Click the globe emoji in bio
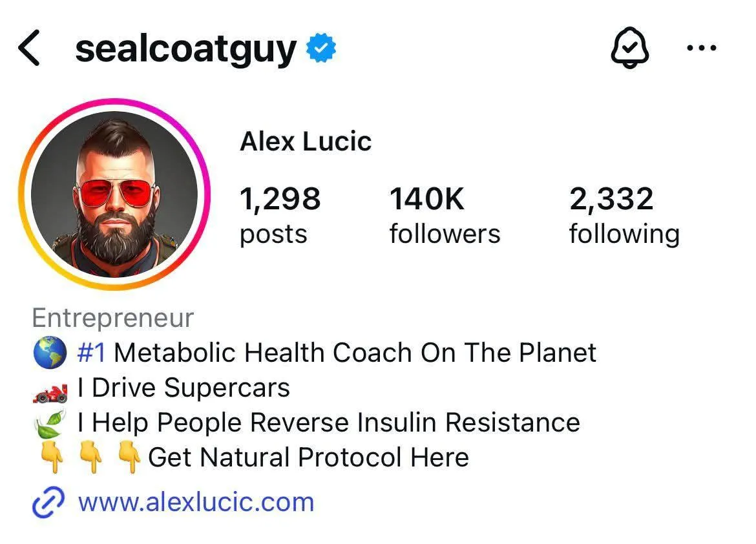The width and height of the screenshot is (756, 544). pyautogui.click(x=50, y=353)
